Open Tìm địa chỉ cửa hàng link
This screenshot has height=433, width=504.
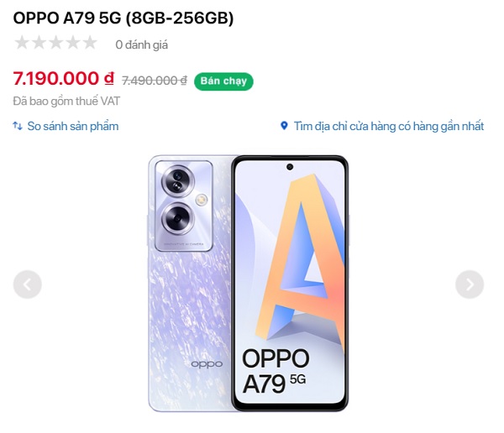[x=389, y=126]
